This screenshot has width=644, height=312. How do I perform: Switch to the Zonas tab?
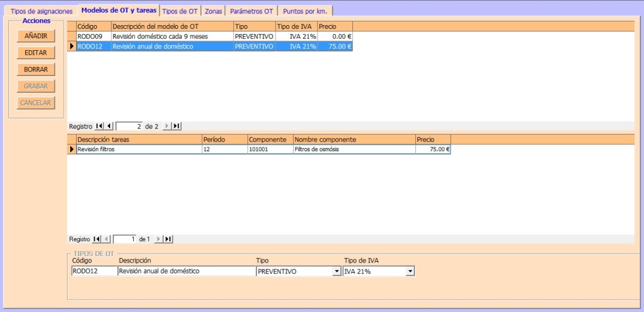tap(213, 12)
